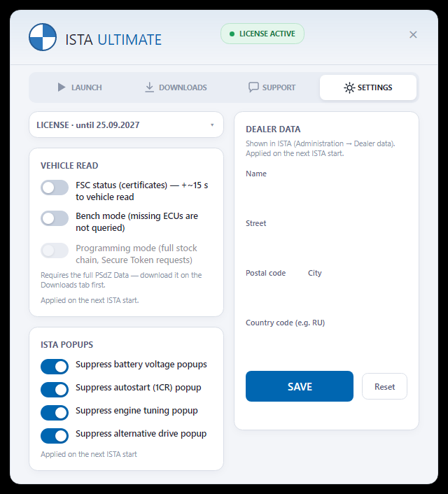The image size is (448, 494).
Task: Click 'Applied on the next ISTA start' under popups
Action: [x=89, y=454]
